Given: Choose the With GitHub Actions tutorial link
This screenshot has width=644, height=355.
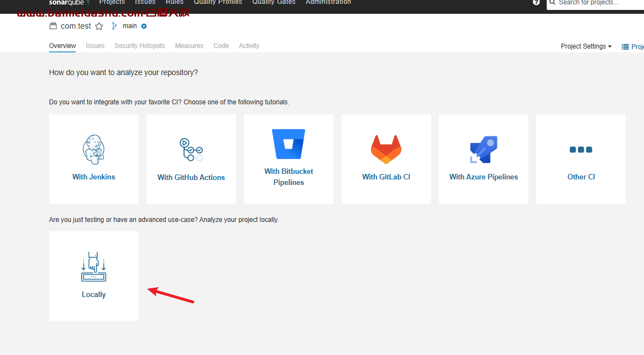Looking at the screenshot, I should (x=191, y=177).
